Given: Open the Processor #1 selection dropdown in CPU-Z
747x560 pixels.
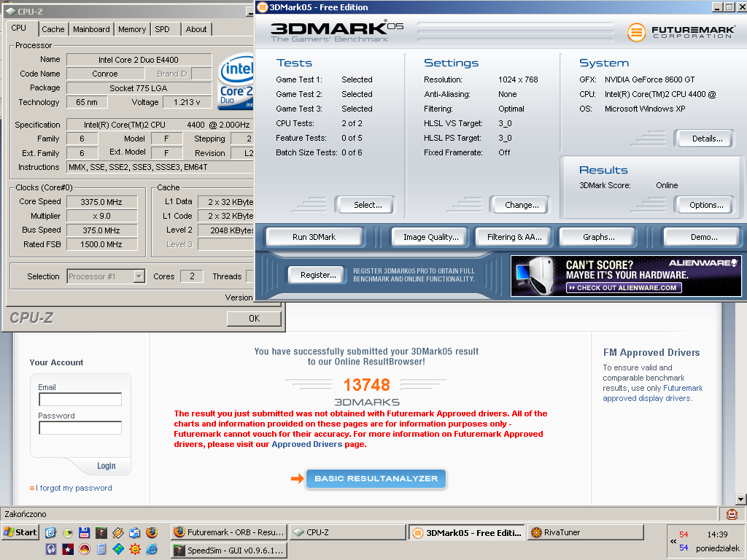Looking at the screenshot, I should point(139,276).
